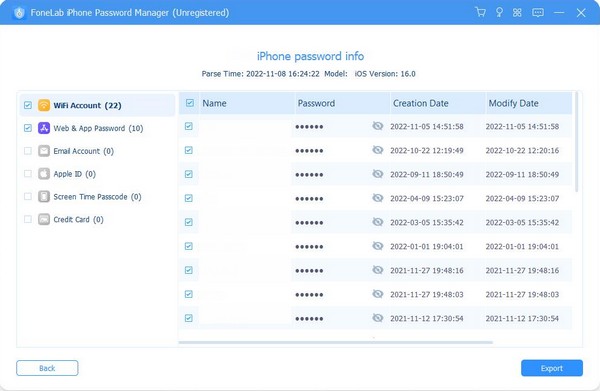
Task: Show password for the 2022-04-09 15:23:07 entry
Action: coord(377,198)
